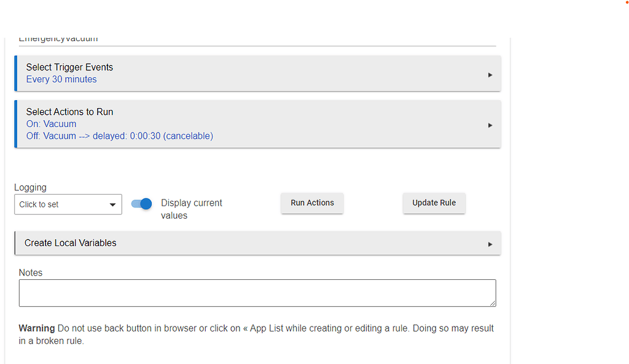Grab the Notes box resize handle

[x=492, y=303]
